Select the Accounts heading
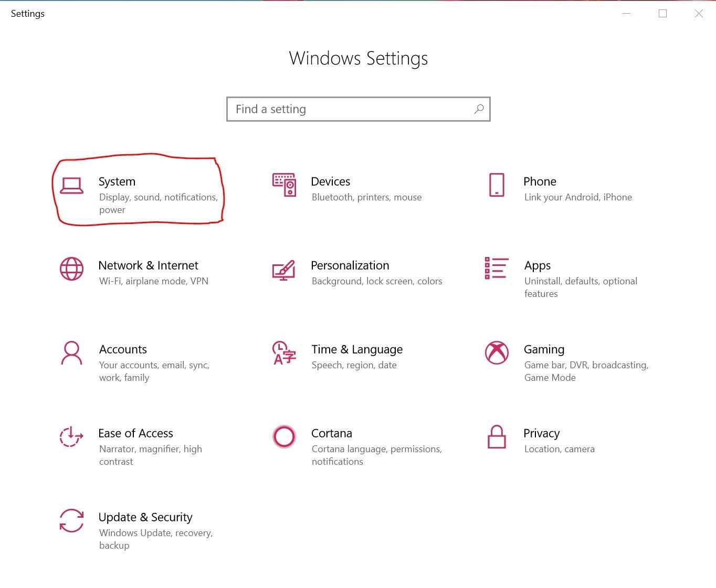This screenshot has width=716, height=588. click(123, 349)
